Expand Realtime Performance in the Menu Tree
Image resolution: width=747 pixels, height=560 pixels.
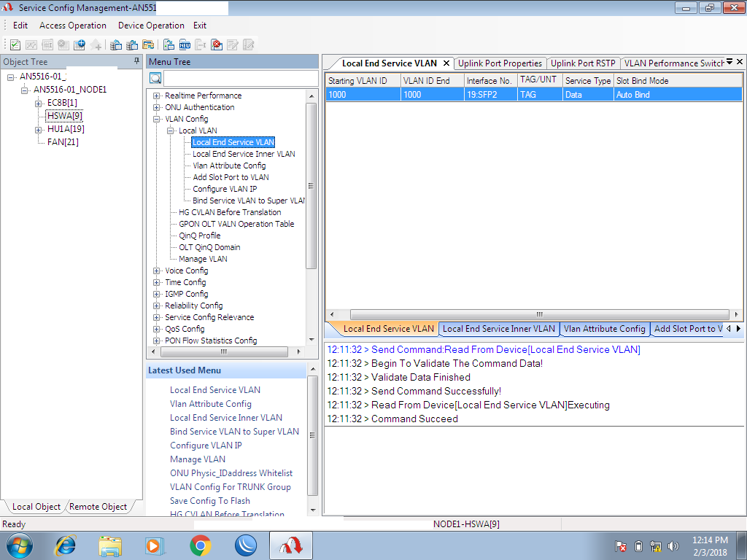(156, 96)
